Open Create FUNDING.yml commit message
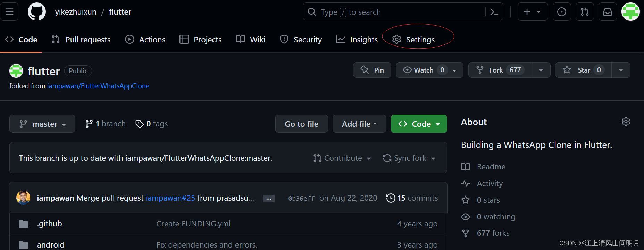 tap(193, 224)
